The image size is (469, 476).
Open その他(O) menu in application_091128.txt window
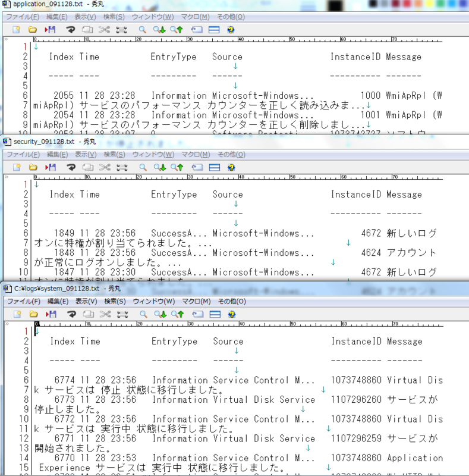click(231, 17)
